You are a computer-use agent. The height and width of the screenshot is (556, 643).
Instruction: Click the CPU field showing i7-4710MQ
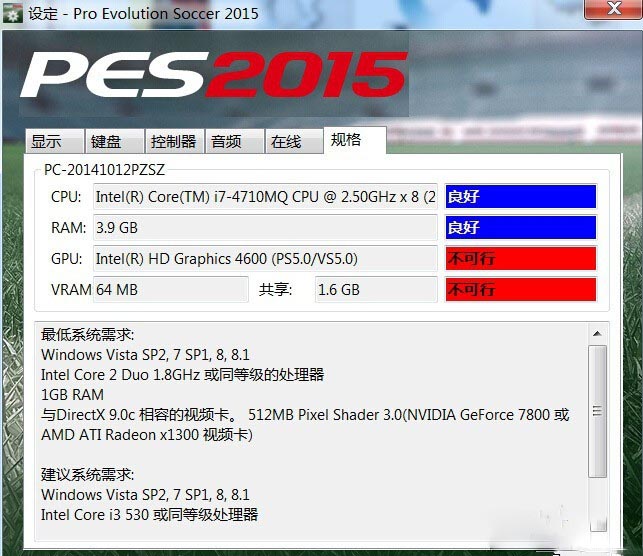(x=265, y=197)
